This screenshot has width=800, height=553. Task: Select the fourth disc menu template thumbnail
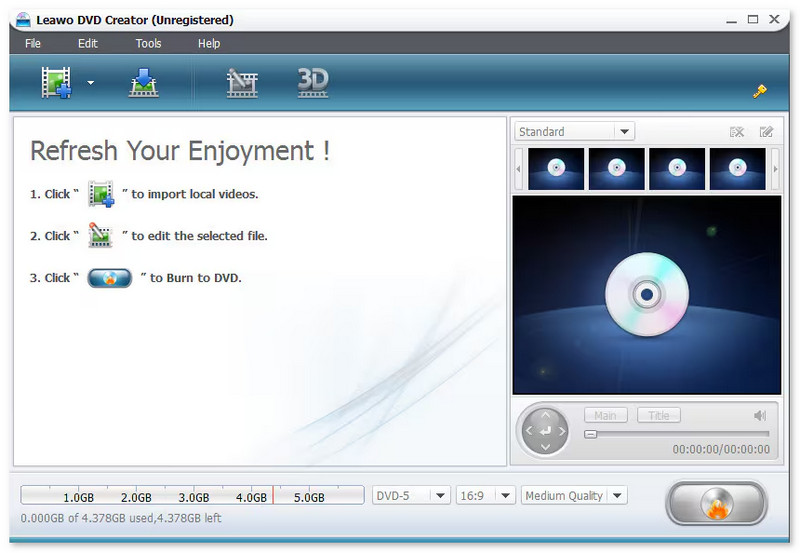pos(738,169)
